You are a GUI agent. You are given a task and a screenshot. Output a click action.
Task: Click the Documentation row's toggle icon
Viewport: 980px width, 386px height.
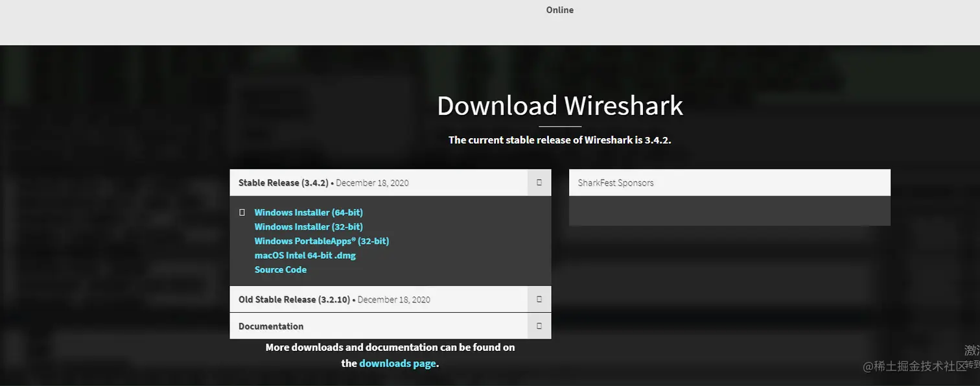[x=539, y=326]
